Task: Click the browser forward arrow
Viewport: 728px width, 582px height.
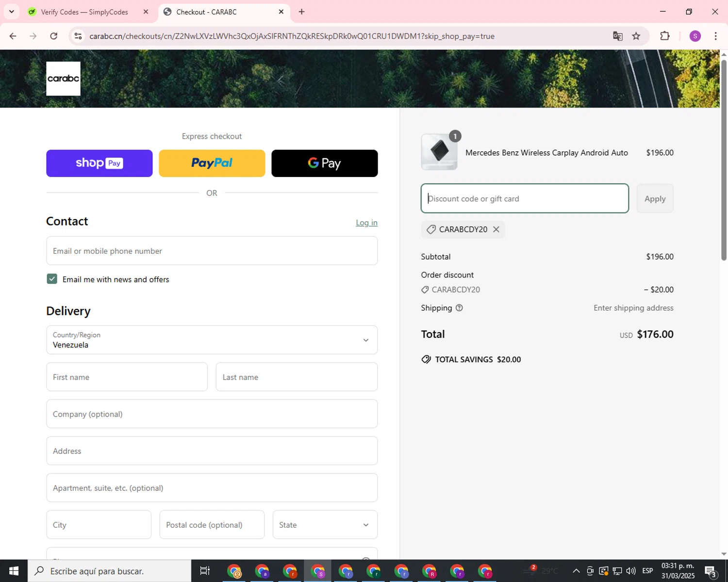Action: point(33,36)
